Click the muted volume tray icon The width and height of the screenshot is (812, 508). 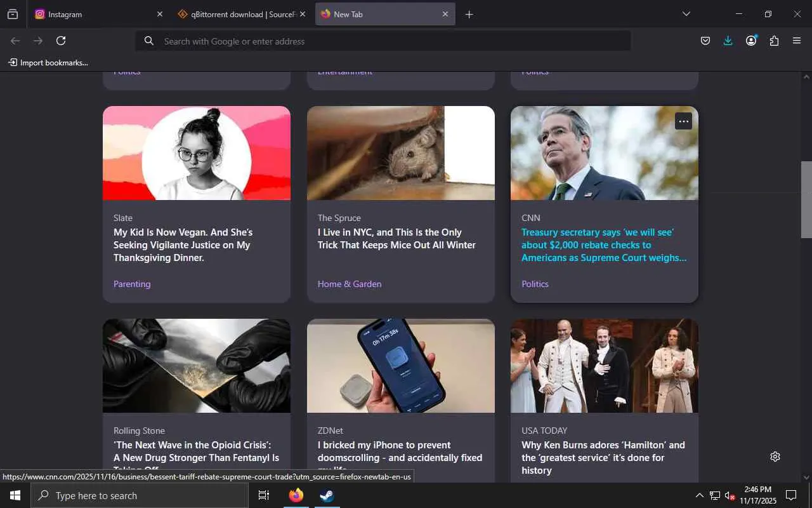coord(730,495)
